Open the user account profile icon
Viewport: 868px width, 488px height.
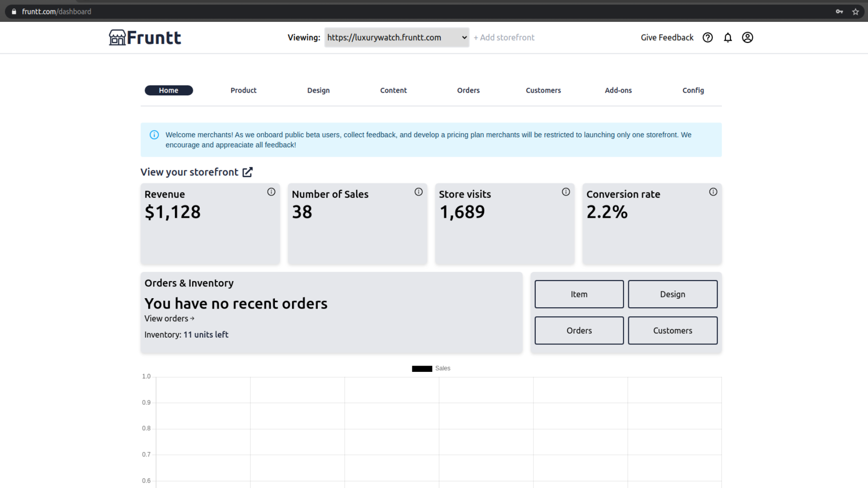point(747,38)
